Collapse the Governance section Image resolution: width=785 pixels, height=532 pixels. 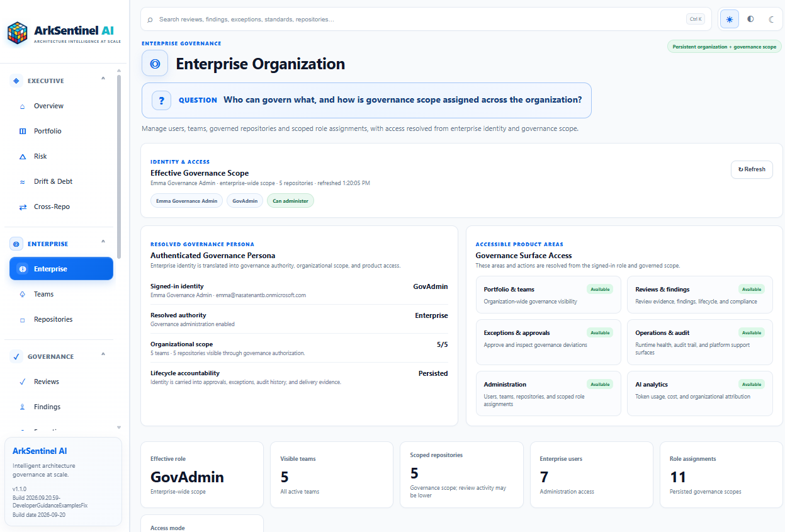(103, 355)
